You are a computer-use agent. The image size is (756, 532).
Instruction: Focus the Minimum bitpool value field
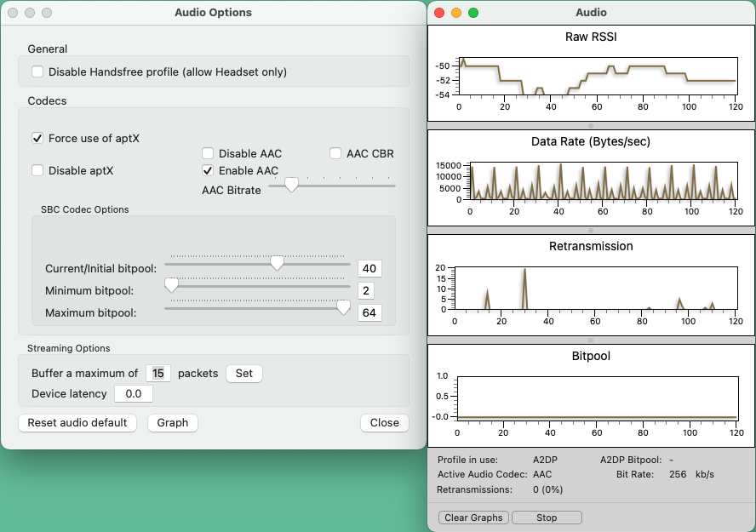(x=366, y=290)
